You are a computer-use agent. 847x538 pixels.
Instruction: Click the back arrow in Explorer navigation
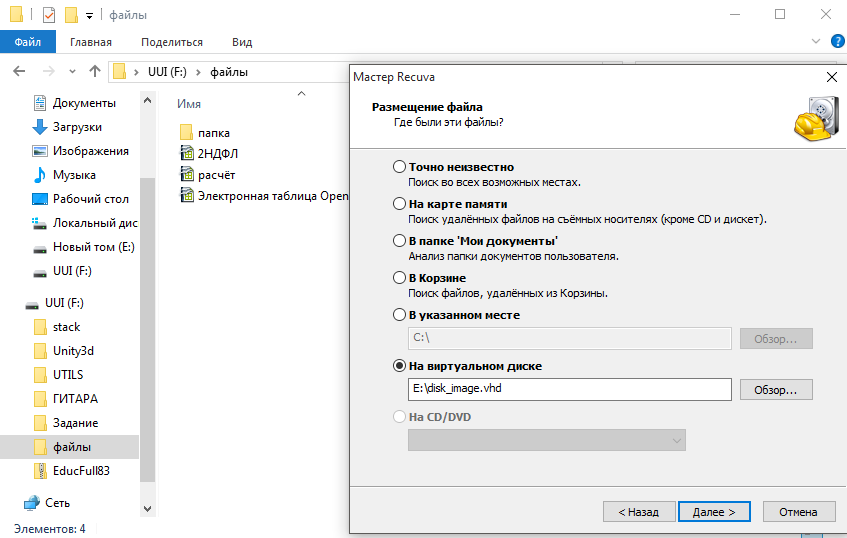(x=19, y=72)
